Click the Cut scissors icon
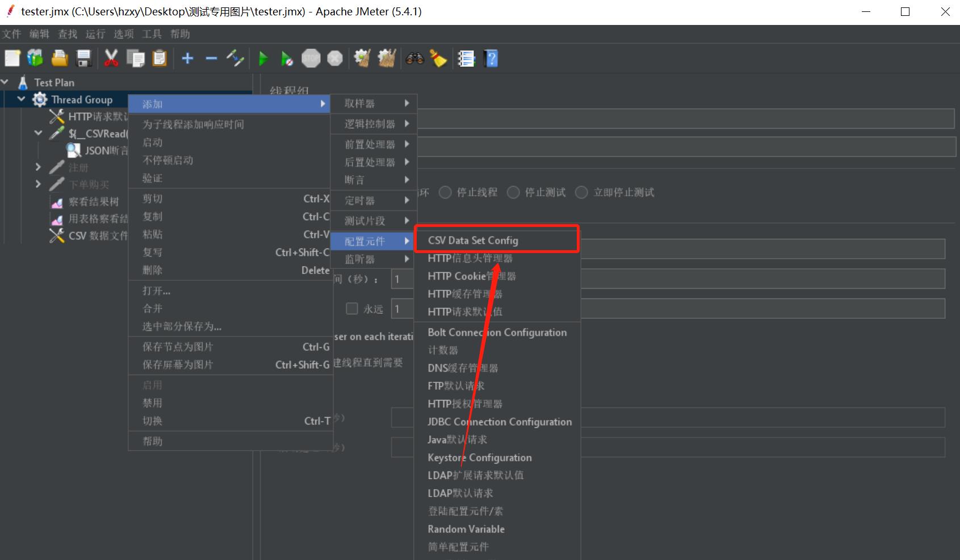The height and width of the screenshot is (560, 960). 111,58
